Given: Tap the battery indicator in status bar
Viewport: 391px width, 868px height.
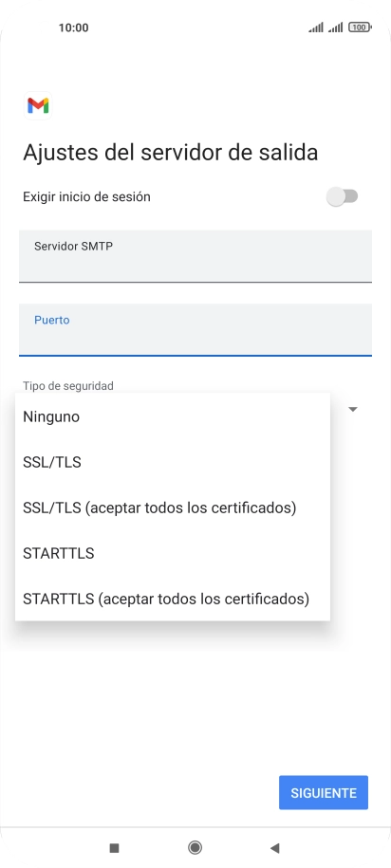Looking at the screenshot, I should tap(360, 28).
